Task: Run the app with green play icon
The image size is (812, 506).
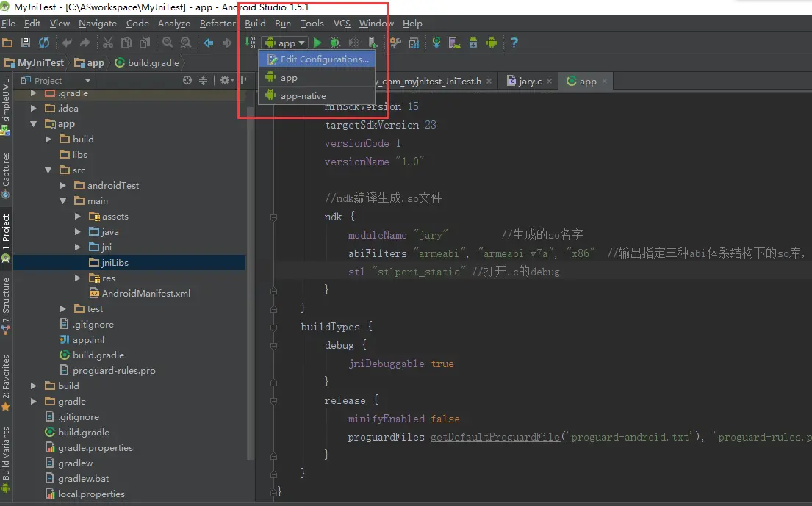Action: (x=317, y=43)
